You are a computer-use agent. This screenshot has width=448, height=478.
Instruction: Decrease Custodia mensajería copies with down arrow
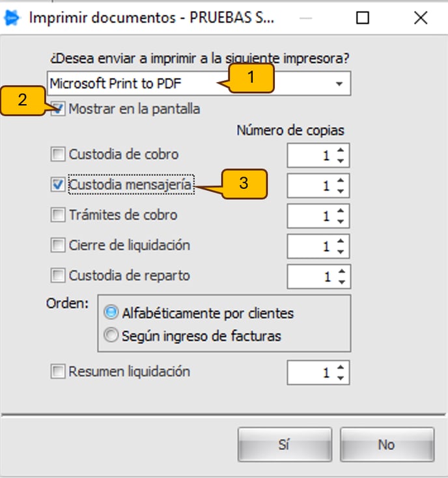[x=341, y=191]
